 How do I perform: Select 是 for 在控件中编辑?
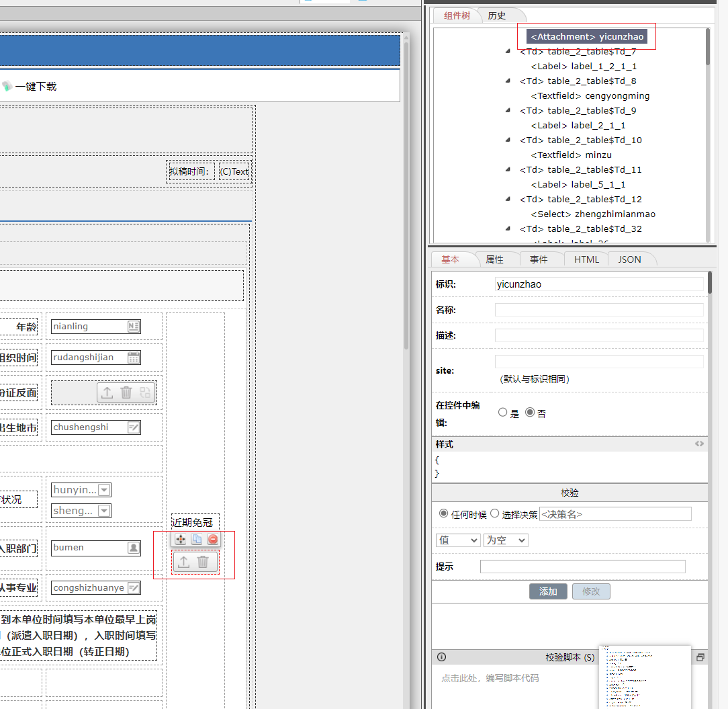tap(502, 412)
